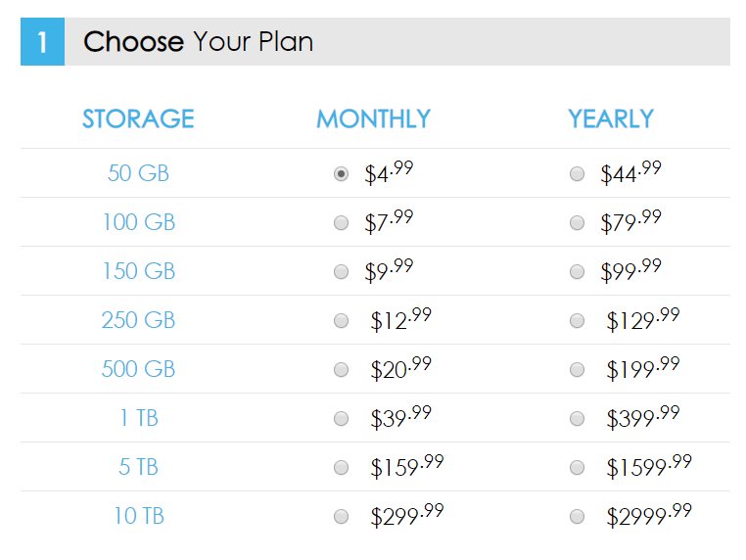This screenshot has height=560, width=746.
Task: Pick the 100 GB yearly $79.99 plan
Action: point(577,222)
